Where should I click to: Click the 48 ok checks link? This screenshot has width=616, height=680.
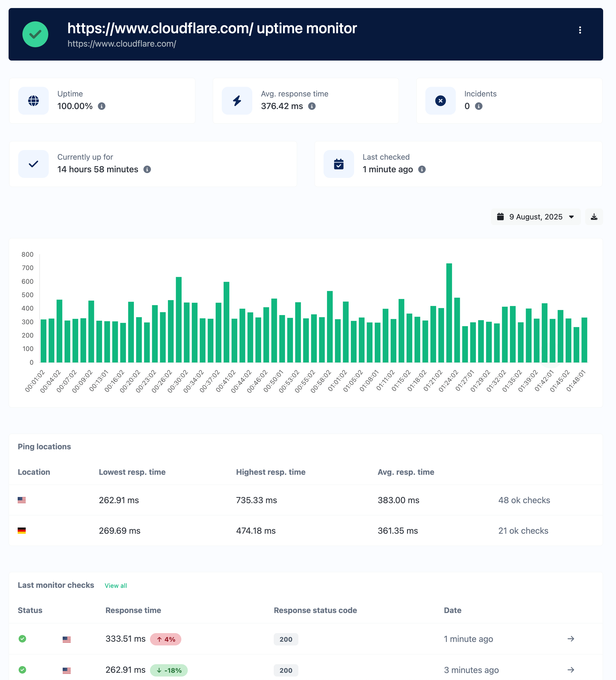point(524,500)
